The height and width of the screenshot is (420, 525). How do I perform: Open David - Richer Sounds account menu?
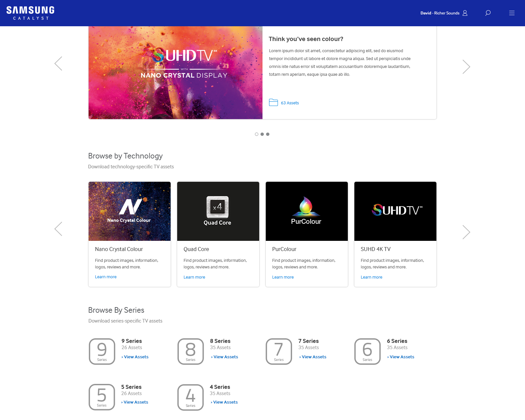pyautogui.click(x=440, y=13)
